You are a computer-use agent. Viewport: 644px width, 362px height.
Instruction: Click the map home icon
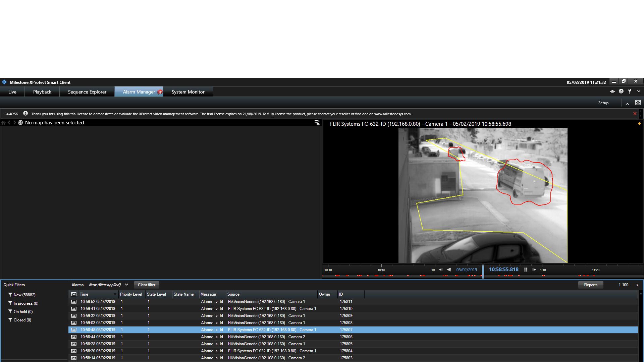(x=3, y=123)
